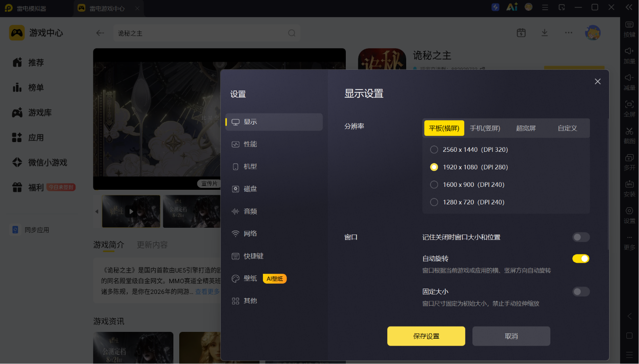Switch to the 自定义 resolution tab

(567, 128)
